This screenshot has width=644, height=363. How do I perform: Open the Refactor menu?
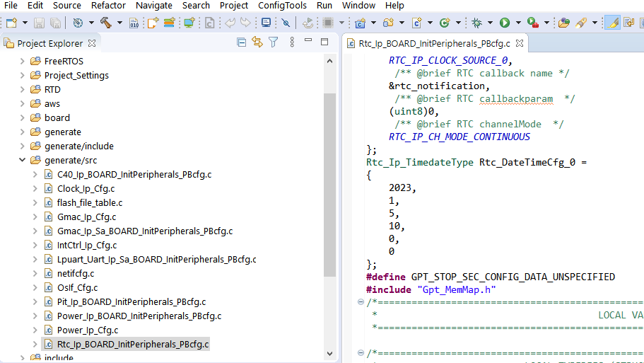[x=107, y=6]
